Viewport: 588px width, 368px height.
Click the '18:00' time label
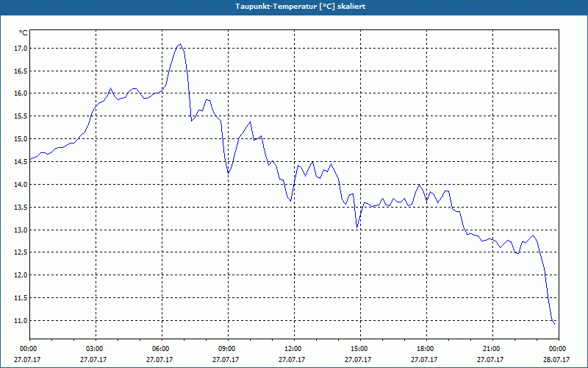[425, 349]
